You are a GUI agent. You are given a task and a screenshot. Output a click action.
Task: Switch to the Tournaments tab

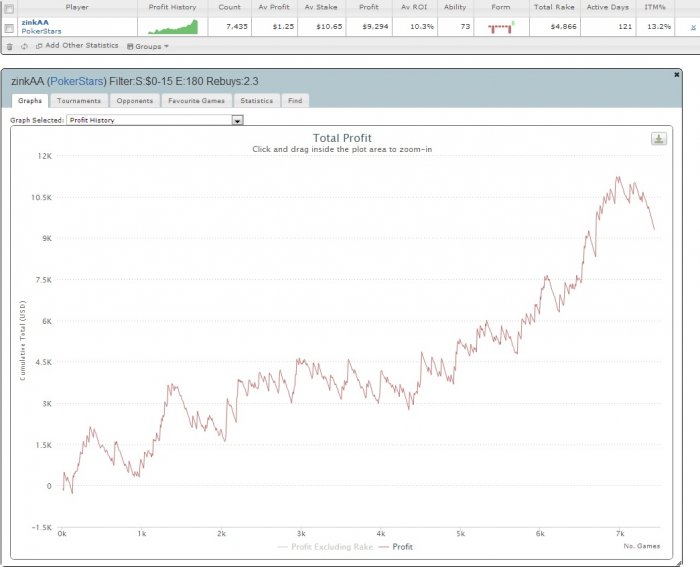[x=79, y=101]
